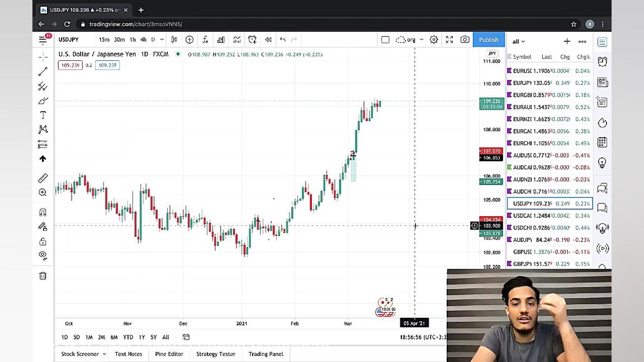Image resolution: width=644 pixels, height=362 pixels.
Task: Take a chart snapshot with camera icon
Action: [x=465, y=40]
